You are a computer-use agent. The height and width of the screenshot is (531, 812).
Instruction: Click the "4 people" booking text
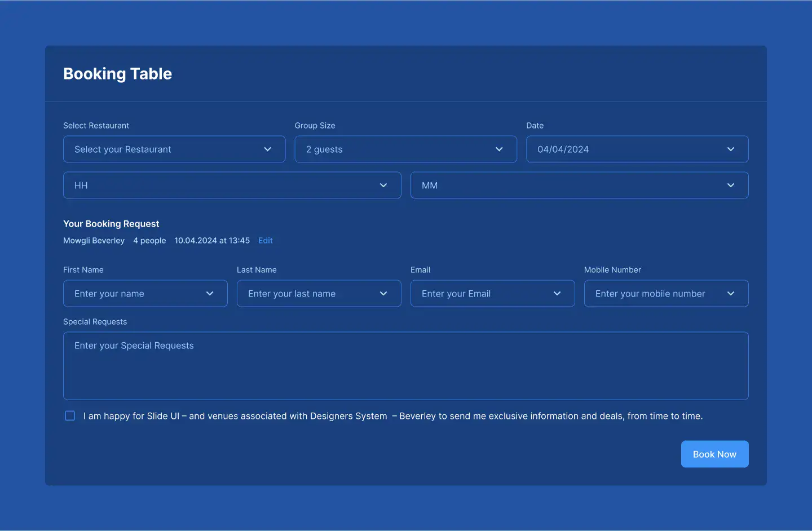tap(149, 241)
